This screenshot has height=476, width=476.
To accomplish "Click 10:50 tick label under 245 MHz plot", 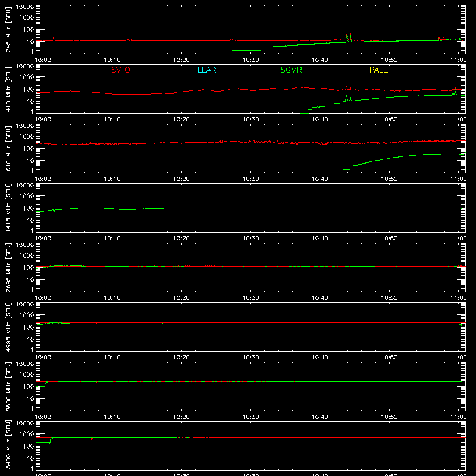I will coord(389,60).
